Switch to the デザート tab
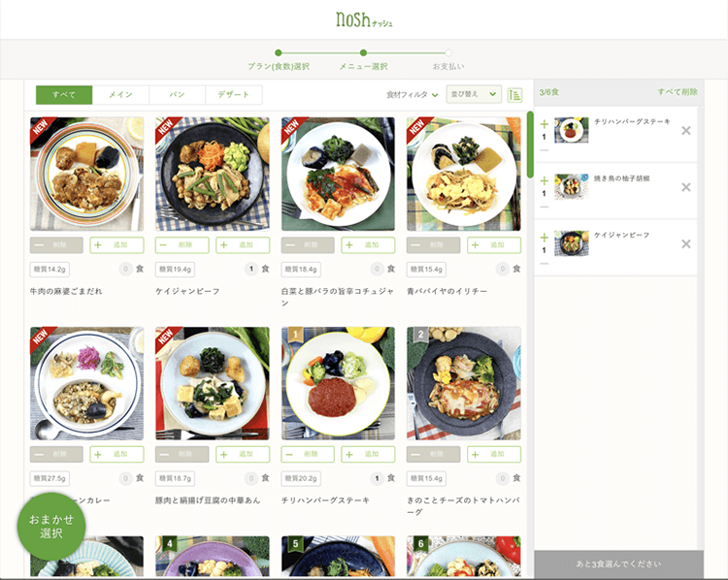The width and height of the screenshot is (728, 580). click(x=234, y=95)
